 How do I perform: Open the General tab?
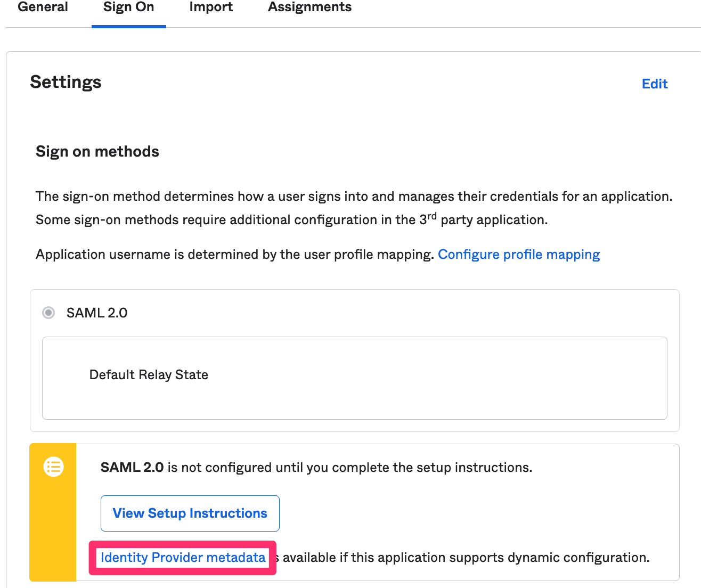(x=43, y=7)
